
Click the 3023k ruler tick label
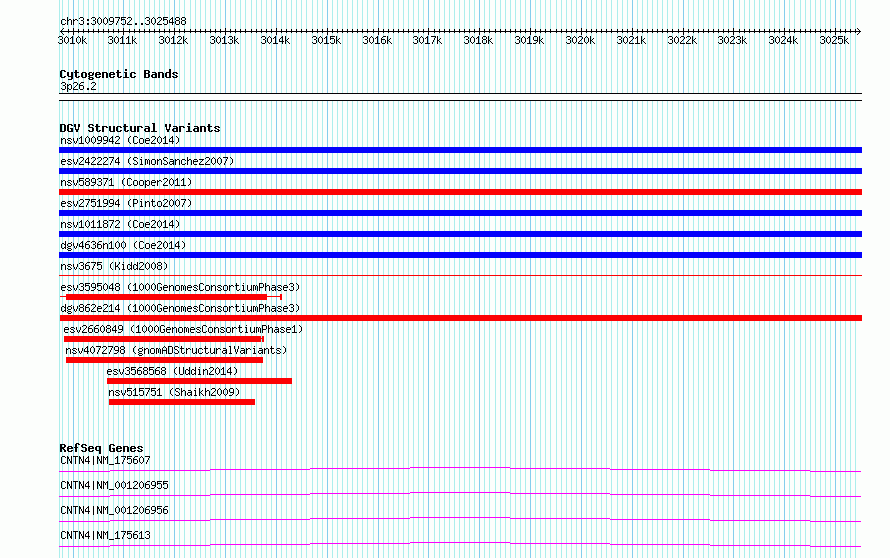tap(732, 40)
